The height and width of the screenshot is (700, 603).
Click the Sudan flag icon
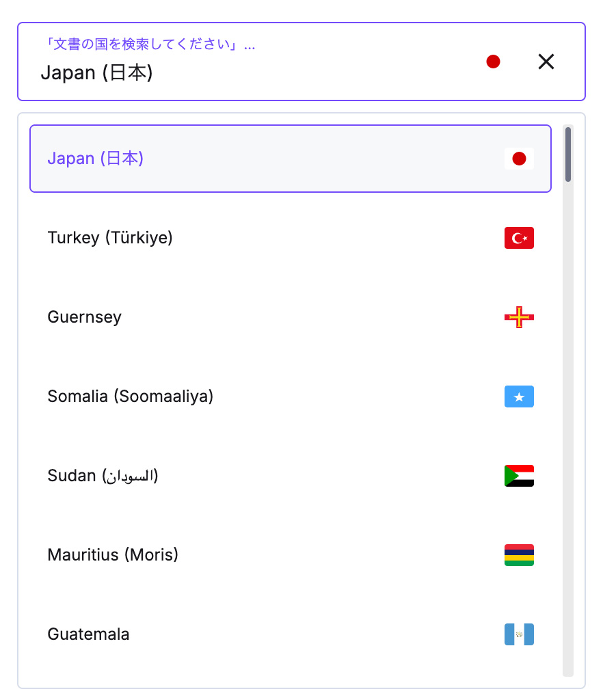click(519, 476)
